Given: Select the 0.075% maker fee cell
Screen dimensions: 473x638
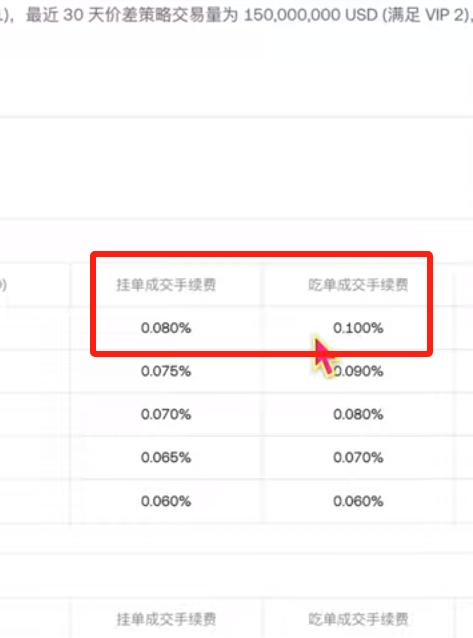Looking at the screenshot, I should 166,371.
